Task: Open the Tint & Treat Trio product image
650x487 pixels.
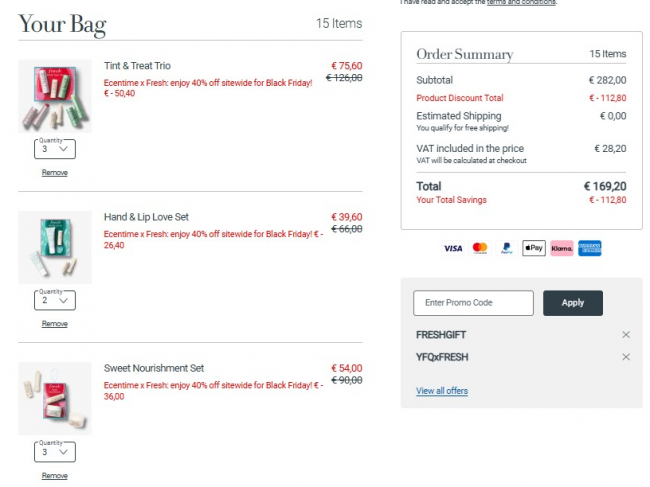Action: click(55, 97)
